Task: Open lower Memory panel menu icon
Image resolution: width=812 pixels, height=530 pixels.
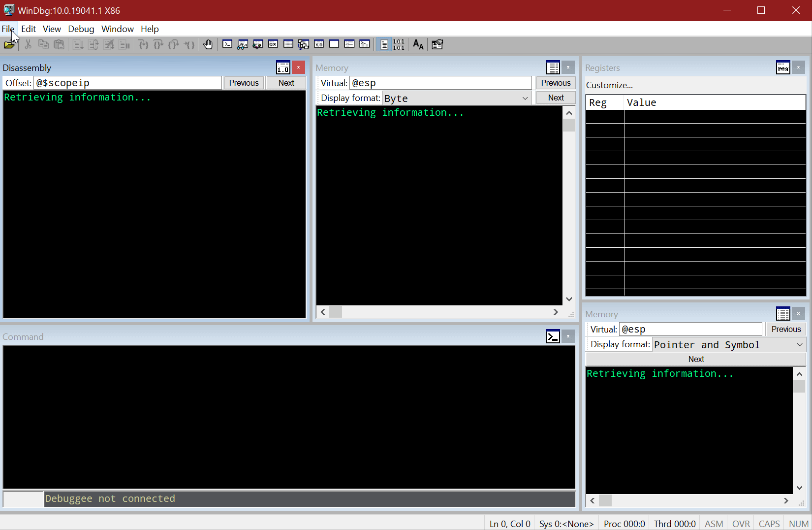Action: tap(783, 314)
